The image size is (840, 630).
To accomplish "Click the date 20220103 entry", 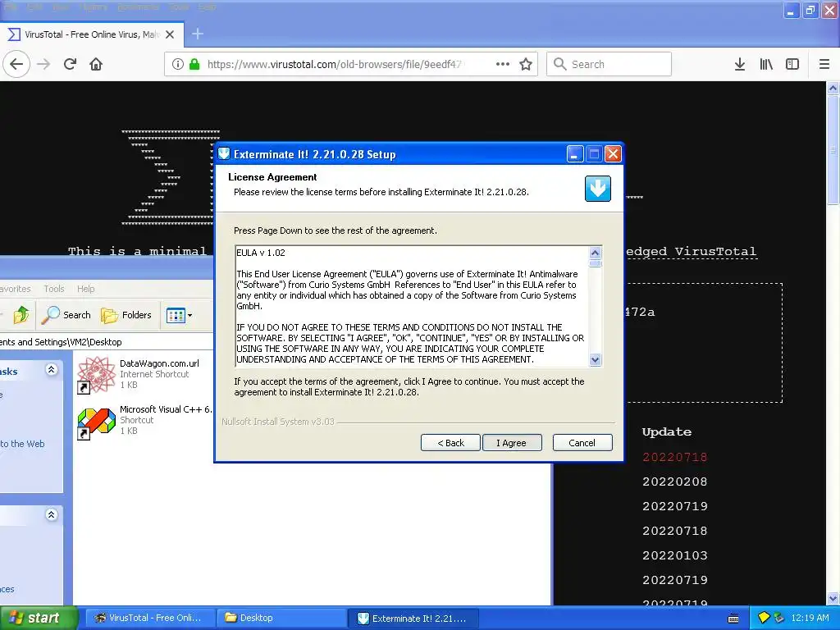I will click(675, 555).
